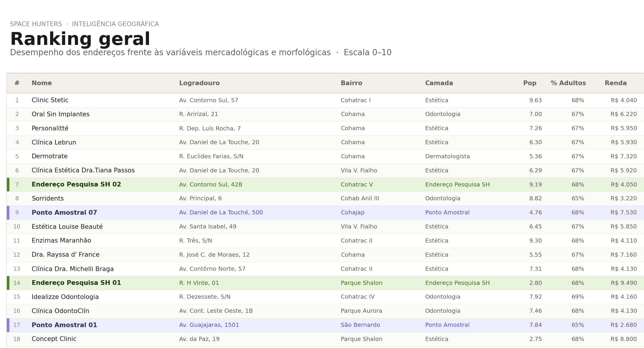Sort table by Pop column
The height and width of the screenshot is (348, 644).
point(529,83)
